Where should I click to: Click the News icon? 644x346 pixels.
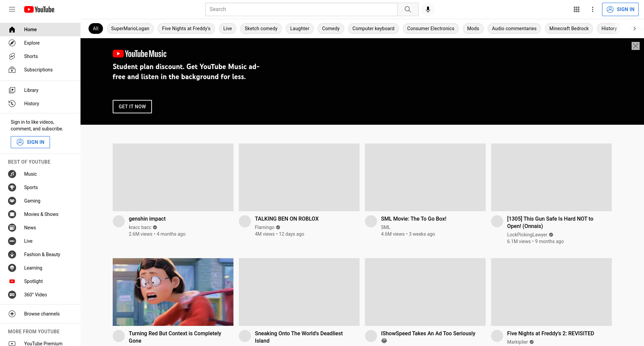click(12, 228)
